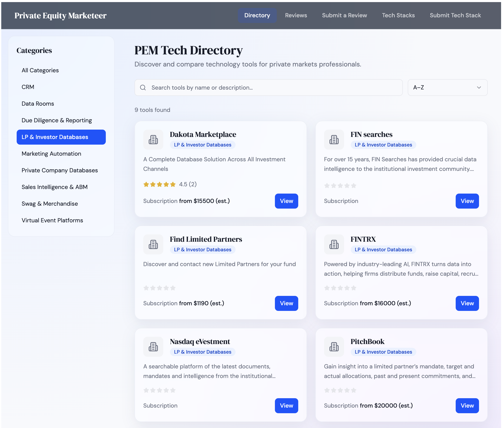The image size is (504, 428).
Task: Click Nasdaq eVestment empty star rating
Action: 159,390
